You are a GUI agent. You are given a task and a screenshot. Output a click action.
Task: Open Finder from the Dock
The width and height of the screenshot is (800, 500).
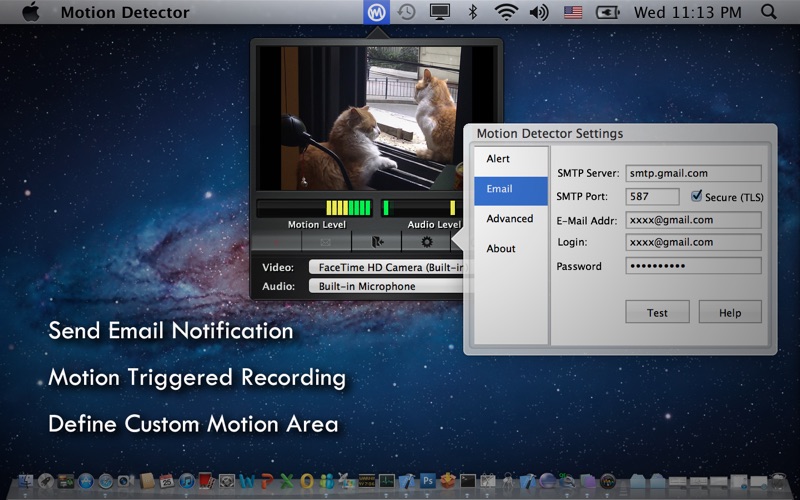click(x=26, y=481)
